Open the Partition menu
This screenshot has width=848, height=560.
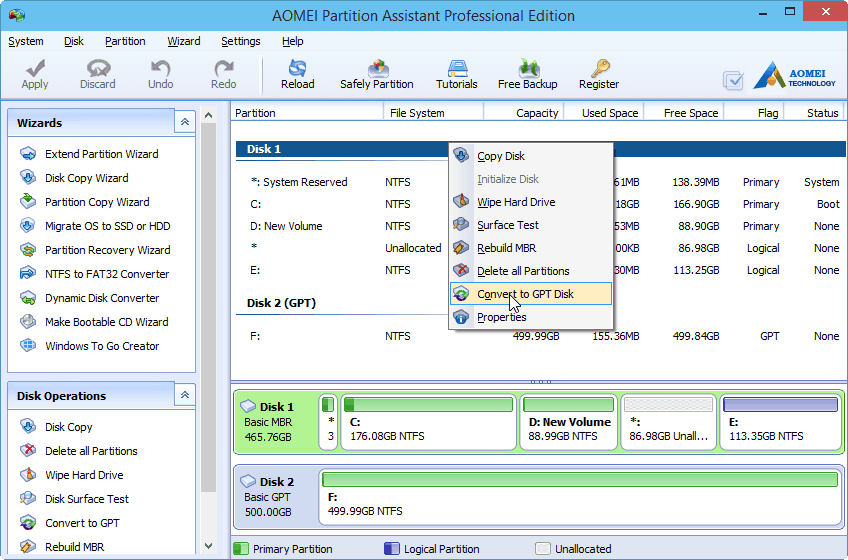125,41
